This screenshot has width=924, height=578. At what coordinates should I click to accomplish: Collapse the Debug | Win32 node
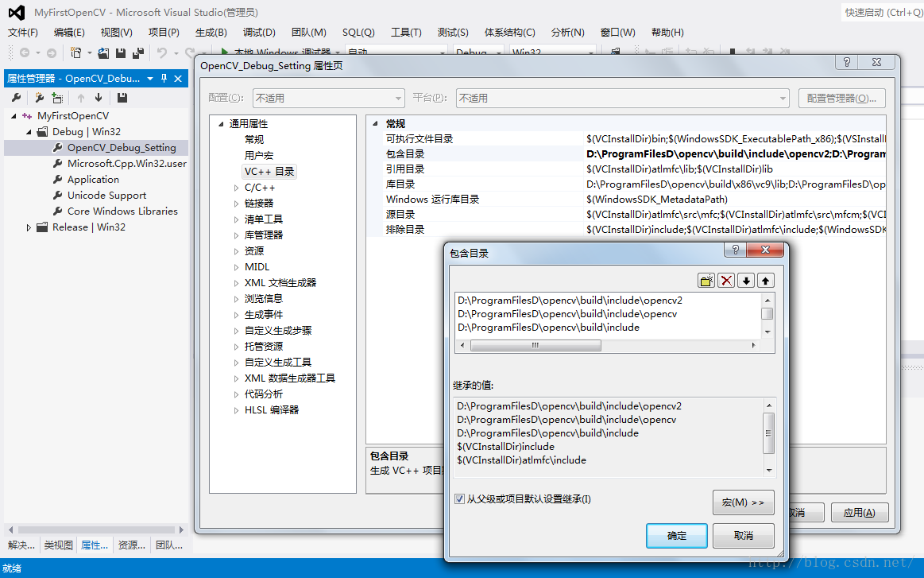click(29, 131)
